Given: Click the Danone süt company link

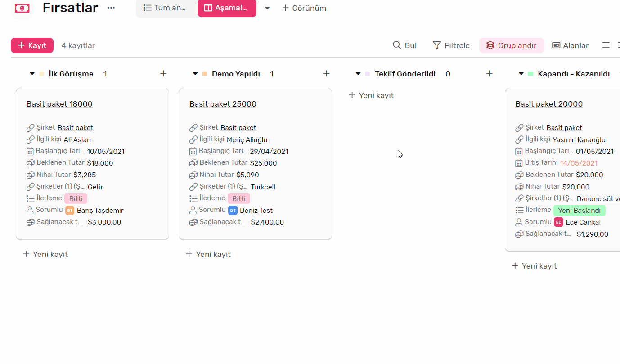Looking at the screenshot, I should 598,198.
